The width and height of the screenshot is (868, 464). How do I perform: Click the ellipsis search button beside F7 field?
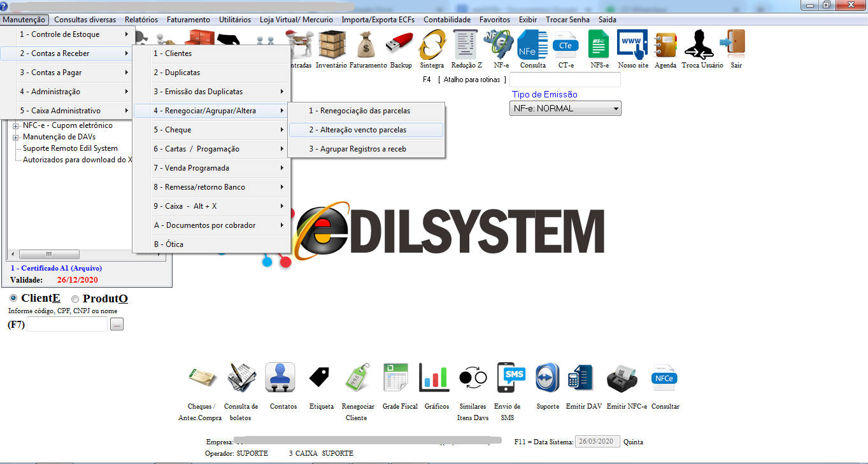pos(117,325)
